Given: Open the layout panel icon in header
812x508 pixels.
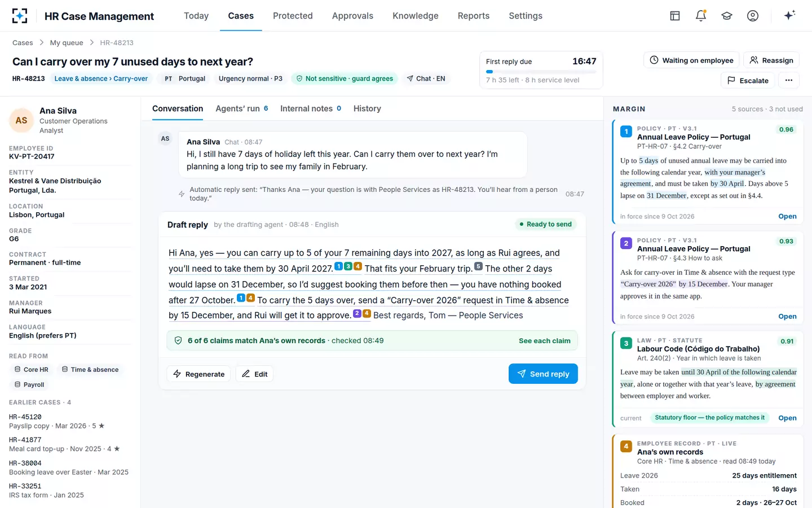Looking at the screenshot, I should click(x=675, y=16).
